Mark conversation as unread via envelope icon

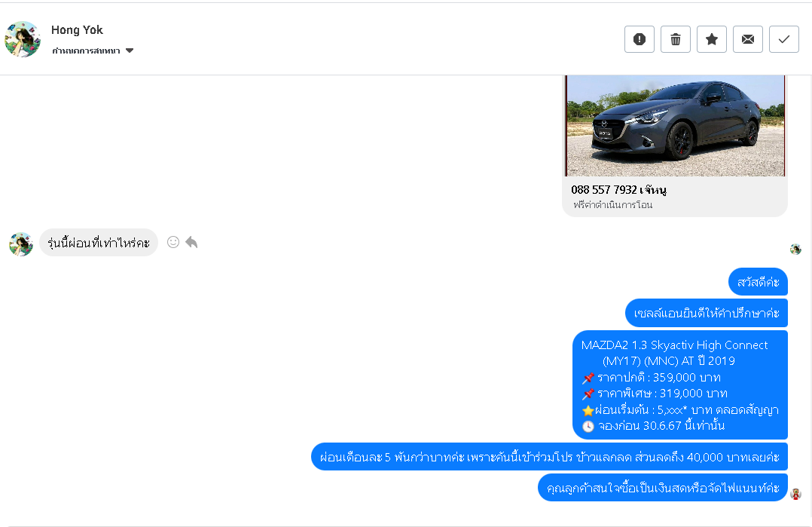click(x=748, y=39)
